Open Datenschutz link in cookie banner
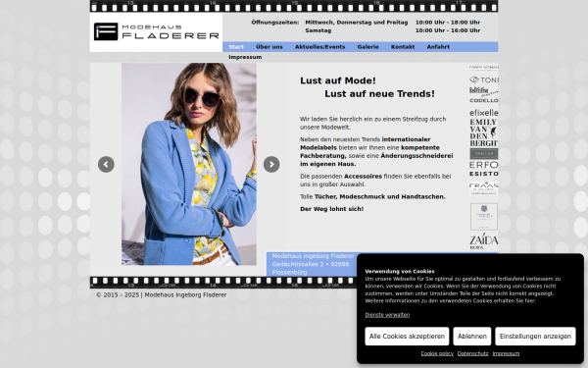588x368 pixels. click(473, 353)
